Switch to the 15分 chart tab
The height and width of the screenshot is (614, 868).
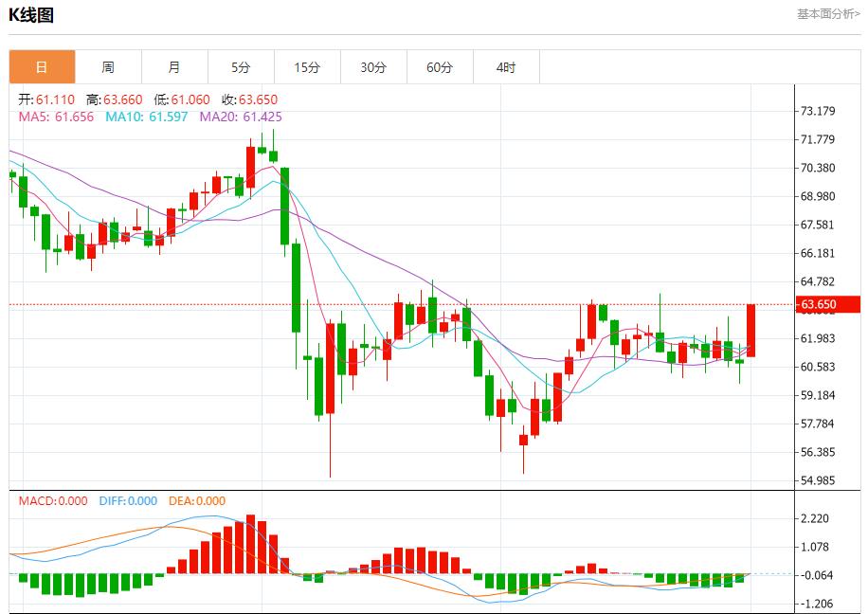(306, 66)
